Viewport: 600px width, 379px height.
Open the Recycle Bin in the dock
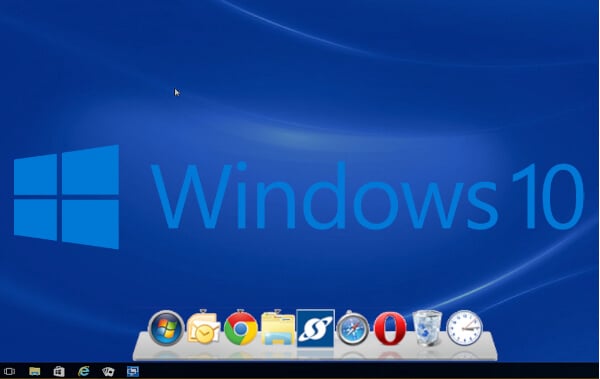click(427, 328)
